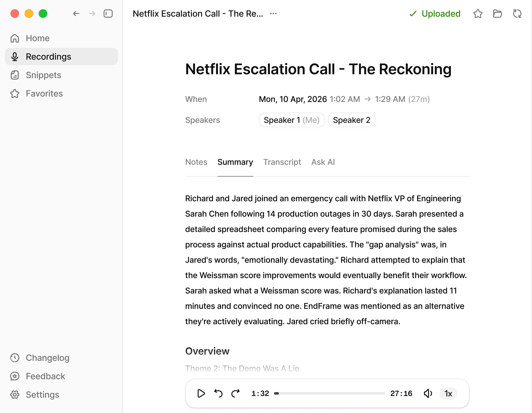Screen dimensions: 532x413
Task: Change playback speed from 1x
Action: pyautogui.click(x=448, y=393)
